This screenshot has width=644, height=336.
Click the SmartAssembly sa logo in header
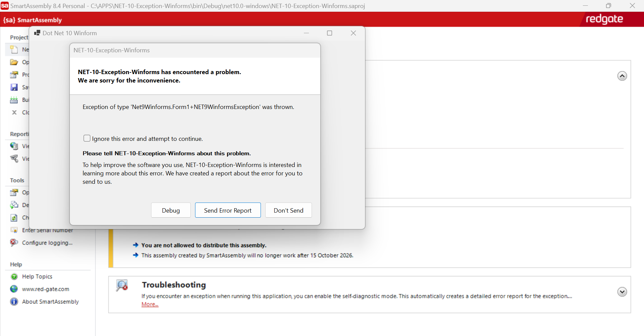click(33, 20)
